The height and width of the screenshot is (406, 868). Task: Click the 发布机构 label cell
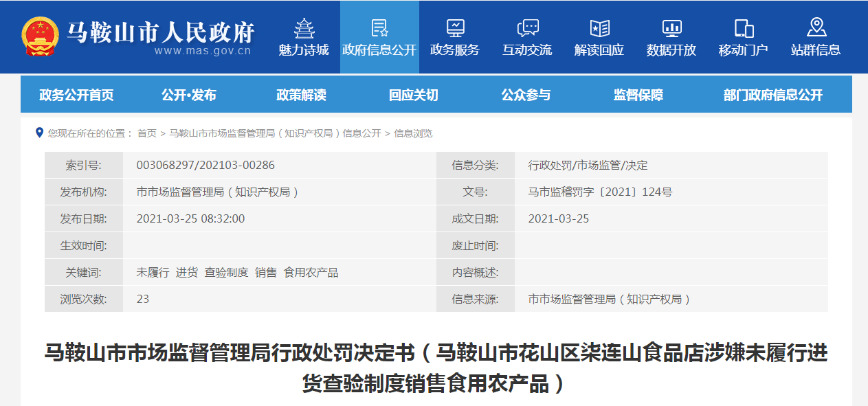pyautogui.click(x=84, y=192)
